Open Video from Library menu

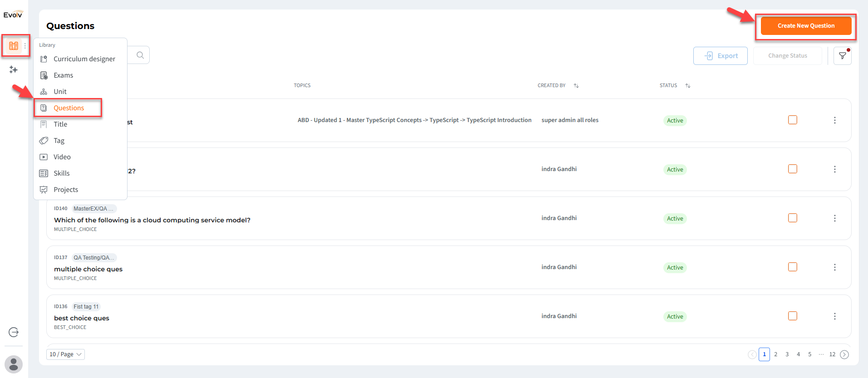[x=80, y=157]
